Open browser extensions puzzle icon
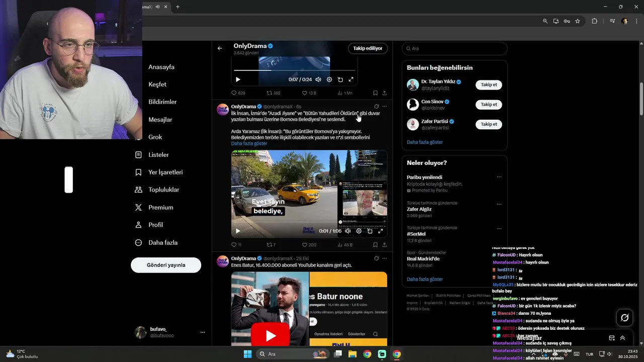 [x=595, y=21]
